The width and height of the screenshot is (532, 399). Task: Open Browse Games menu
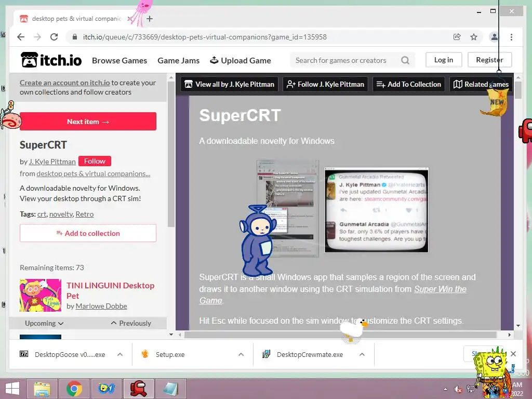point(119,60)
